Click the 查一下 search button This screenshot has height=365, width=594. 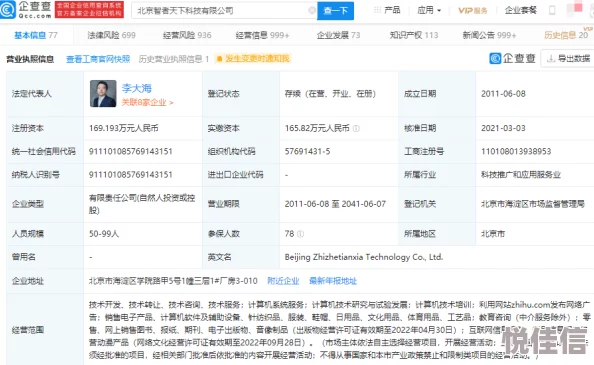point(335,11)
